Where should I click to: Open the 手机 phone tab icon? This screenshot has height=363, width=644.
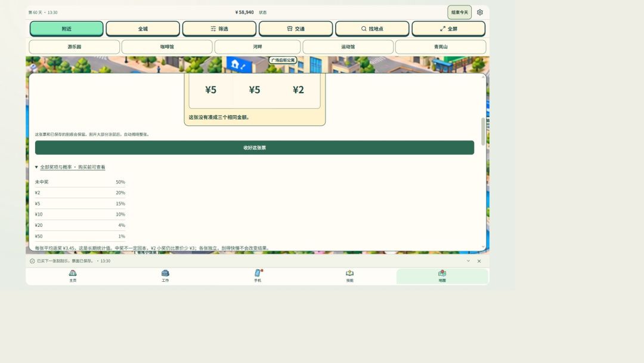coord(258,273)
